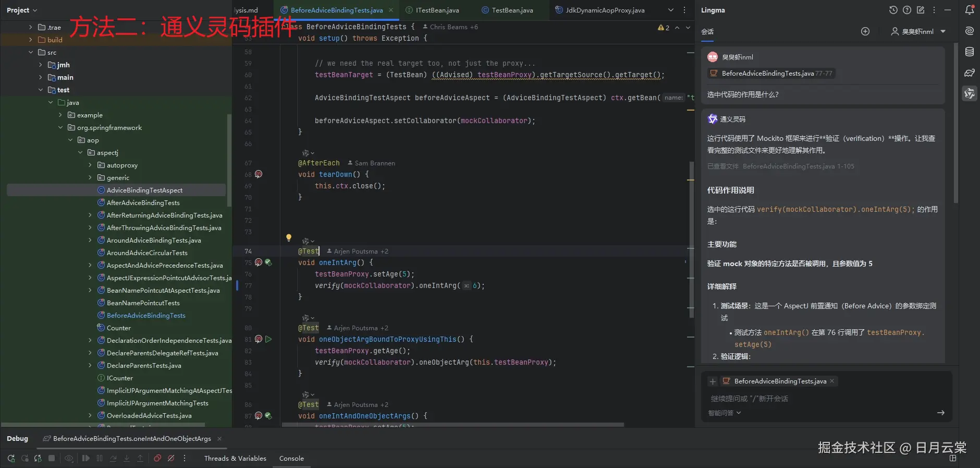Click View Breakpoints red circles icon
Image resolution: width=980 pixels, height=468 pixels.
coord(157,458)
